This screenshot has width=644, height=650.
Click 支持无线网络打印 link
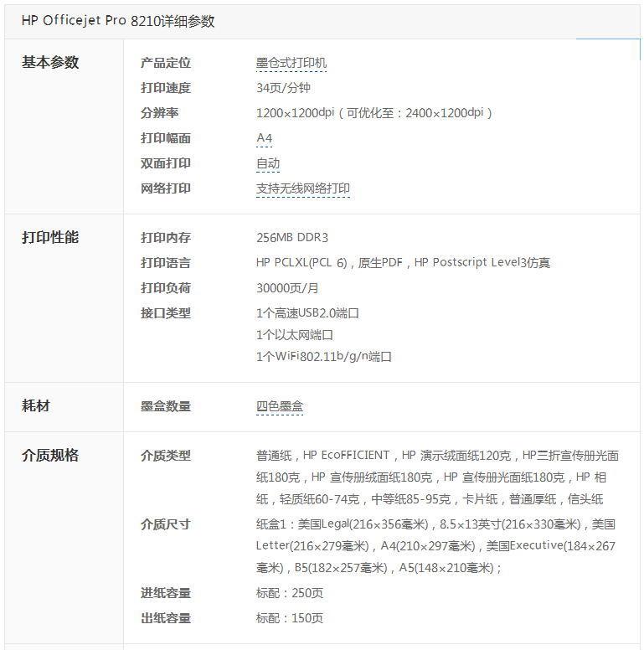pos(303,188)
